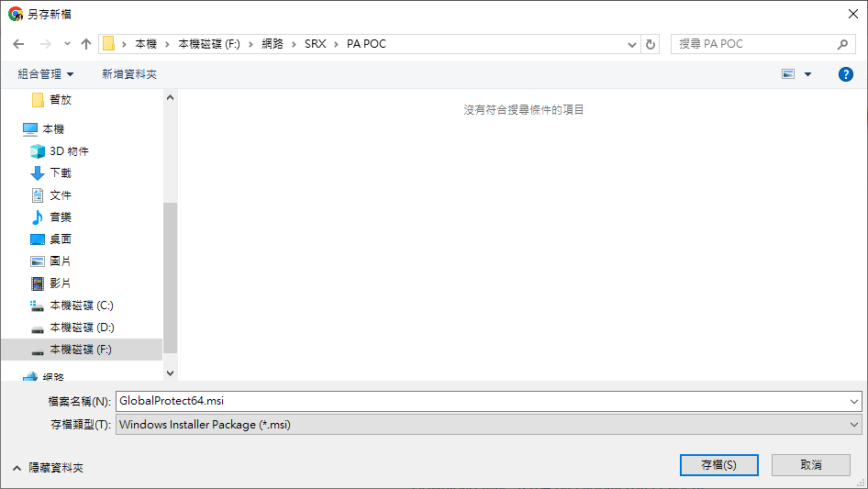Go to 桌面 desktop in sidebar
This screenshot has width=868, height=489.
coord(61,239)
